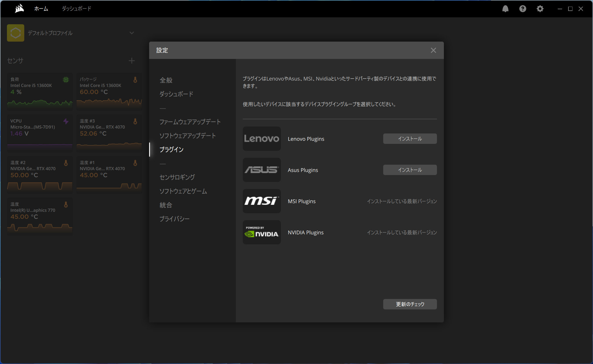The height and width of the screenshot is (364, 593).
Task: Click MSI インストールしている最新バージョン status text
Action: click(x=402, y=201)
